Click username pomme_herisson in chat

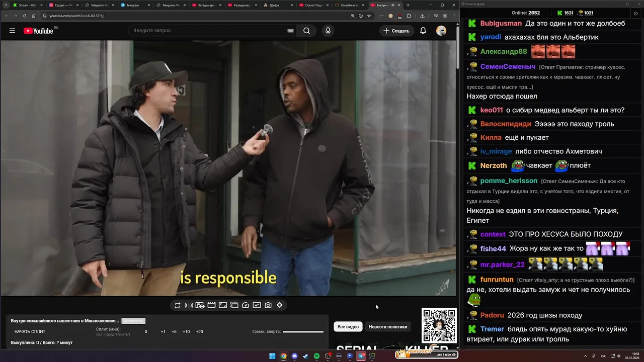(509, 180)
